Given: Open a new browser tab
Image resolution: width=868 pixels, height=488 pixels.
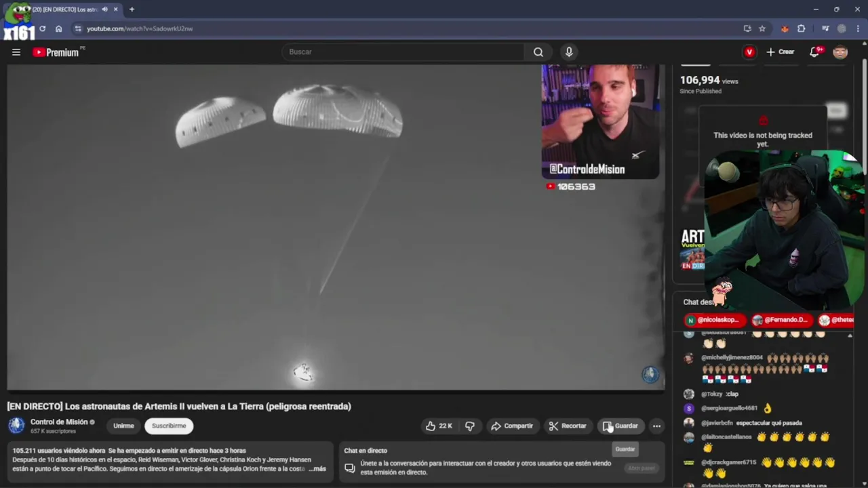Looking at the screenshot, I should pos(132,9).
